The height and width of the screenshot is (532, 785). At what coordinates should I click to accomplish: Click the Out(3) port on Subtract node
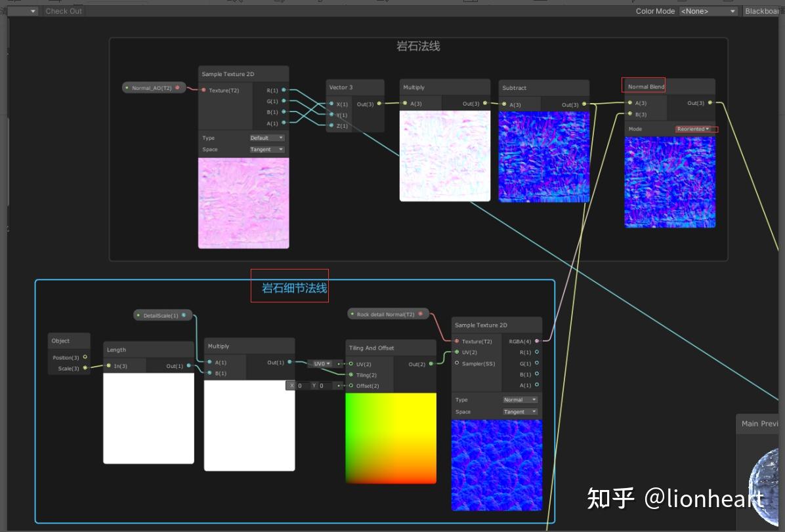[x=583, y=104]
